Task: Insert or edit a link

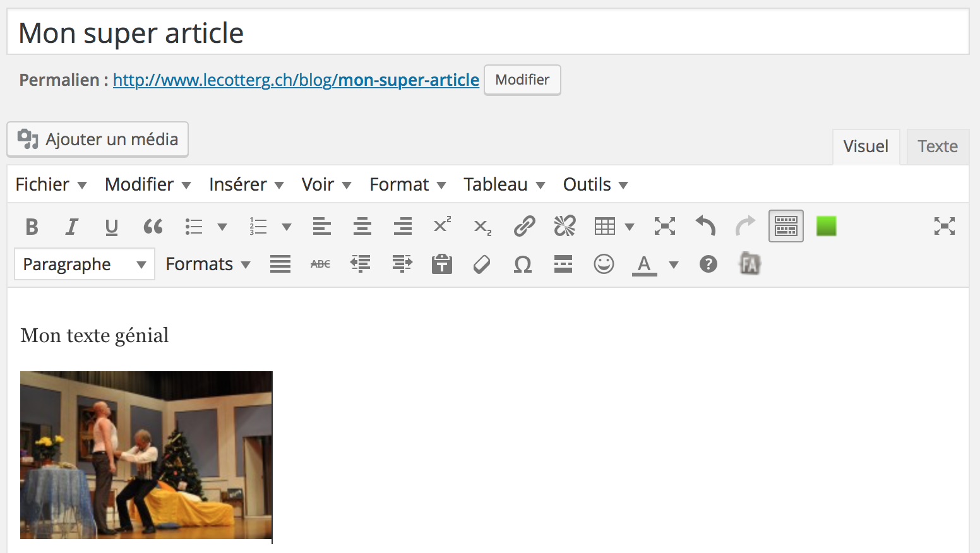Action: pos(524,226)
